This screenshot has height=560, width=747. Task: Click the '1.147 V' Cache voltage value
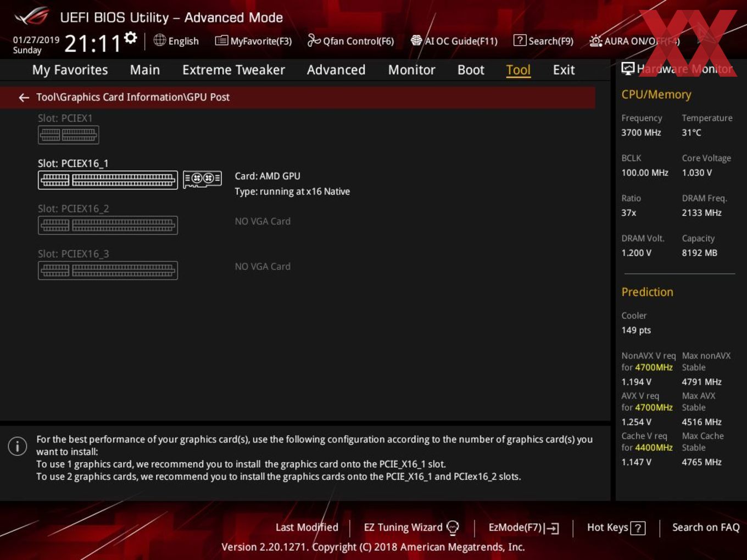[636, 462]
